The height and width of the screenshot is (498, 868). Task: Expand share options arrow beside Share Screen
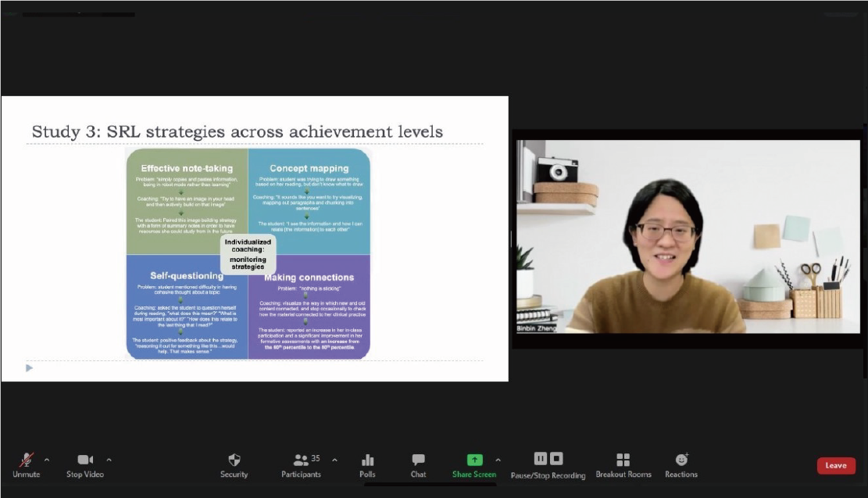pos(498,460)
